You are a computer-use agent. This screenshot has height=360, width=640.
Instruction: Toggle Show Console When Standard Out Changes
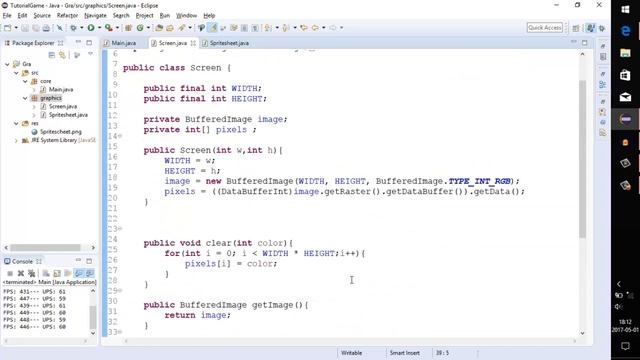click(x=79, y=273)
